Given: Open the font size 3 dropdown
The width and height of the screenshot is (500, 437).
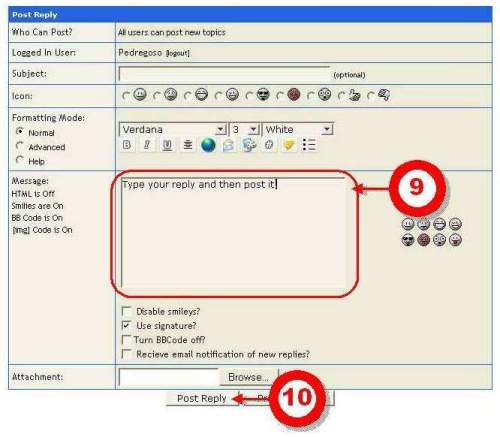Looking at the screenshot, I should (x=244, y=129).
